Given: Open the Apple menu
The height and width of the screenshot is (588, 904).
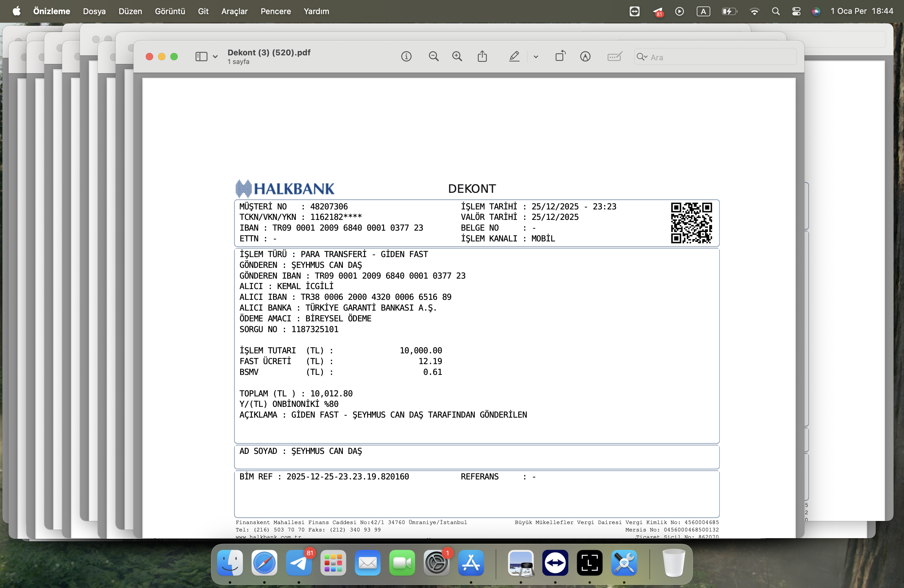Looking at the screenshot, I should tap(17, 11).
